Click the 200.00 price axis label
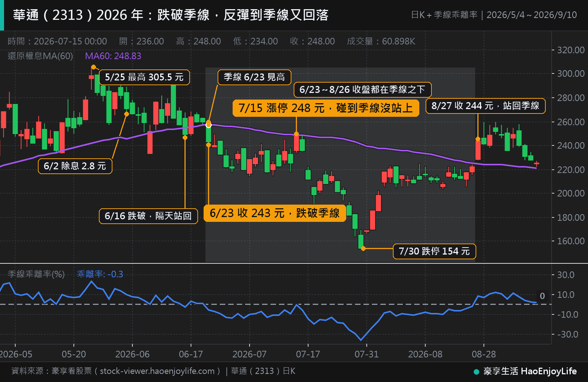 pyautogui.click(x=571, y=193)
